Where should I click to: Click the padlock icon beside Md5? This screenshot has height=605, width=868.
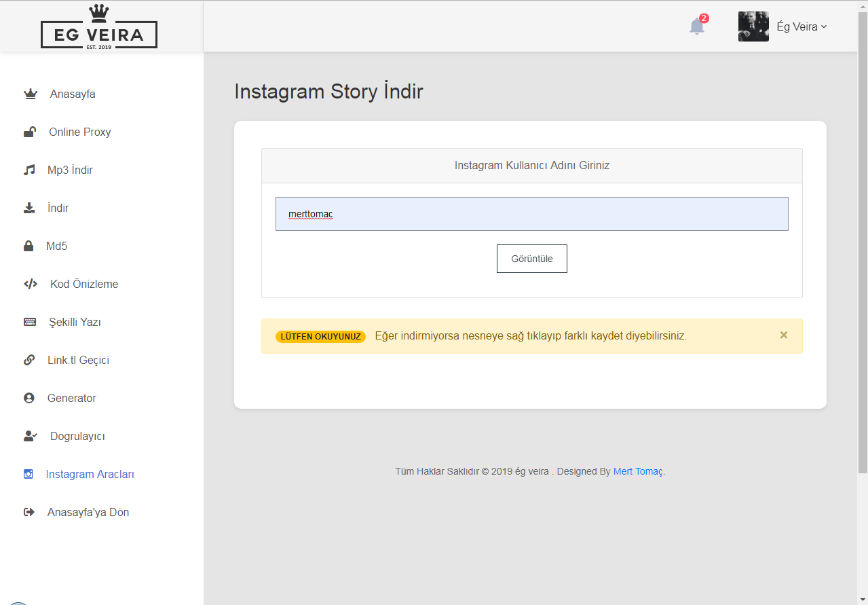(29, 246)
